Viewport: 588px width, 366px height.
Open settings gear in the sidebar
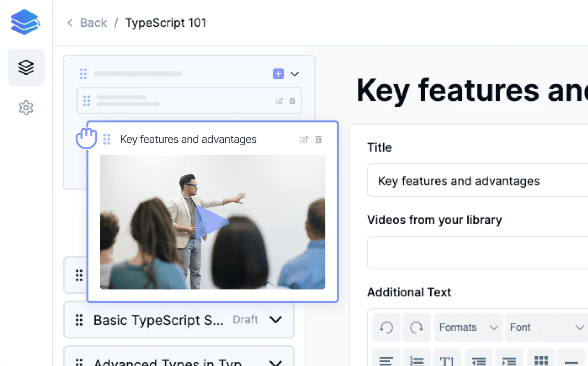tap(26, 108)
